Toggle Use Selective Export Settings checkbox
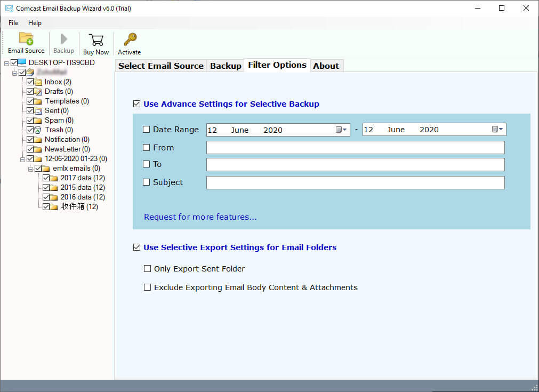The width and height of the screenshot is (539, 392). pyautogui.click(x=137, y=247)
